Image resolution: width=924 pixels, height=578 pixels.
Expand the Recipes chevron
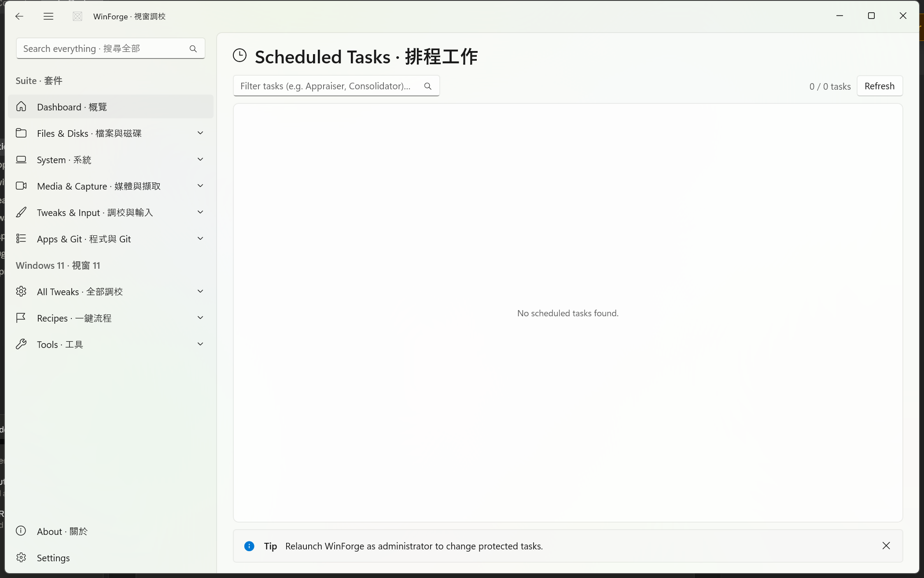pyautogui.click(x=200, y=318)
